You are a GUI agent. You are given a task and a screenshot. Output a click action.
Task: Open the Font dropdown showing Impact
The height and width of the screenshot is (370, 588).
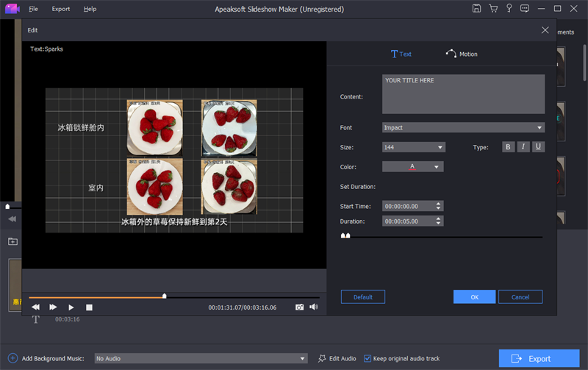(463, 127)
